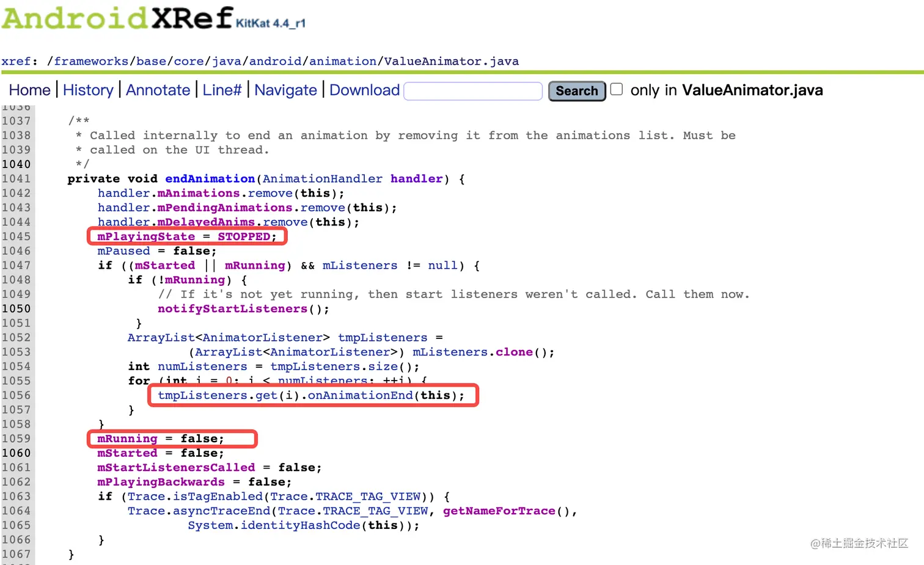Follow AnimationHandler type link

tap(322, 179)
